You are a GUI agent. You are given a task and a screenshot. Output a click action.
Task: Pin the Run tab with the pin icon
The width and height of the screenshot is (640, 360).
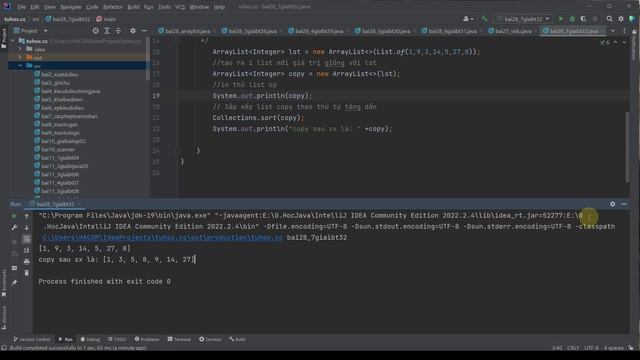tap(14, 282)
